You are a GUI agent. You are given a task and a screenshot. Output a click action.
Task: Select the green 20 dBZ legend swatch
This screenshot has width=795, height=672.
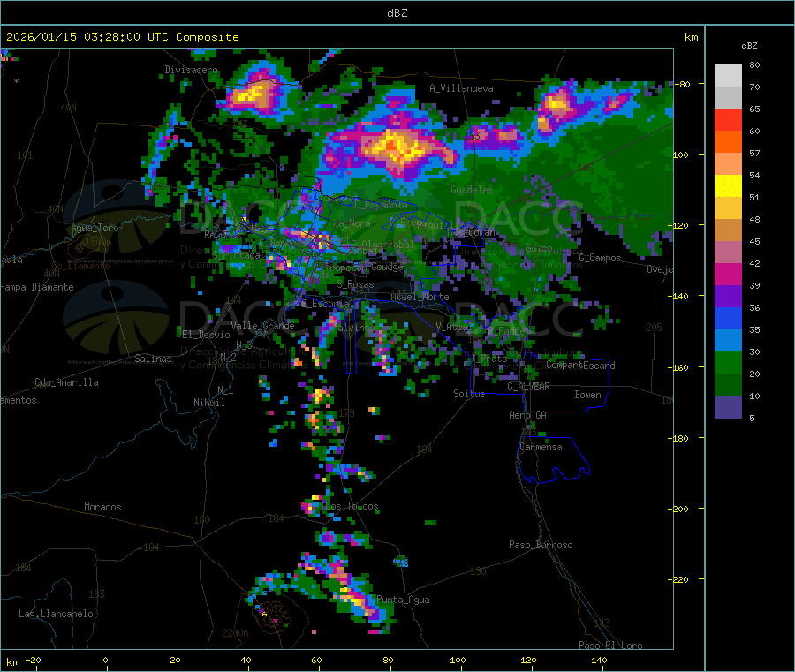728,362
